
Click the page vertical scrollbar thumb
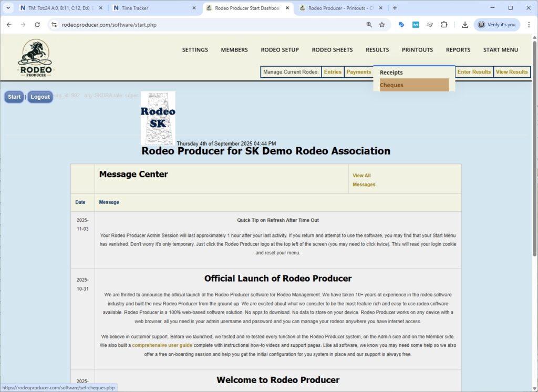(x=534, y=148)
